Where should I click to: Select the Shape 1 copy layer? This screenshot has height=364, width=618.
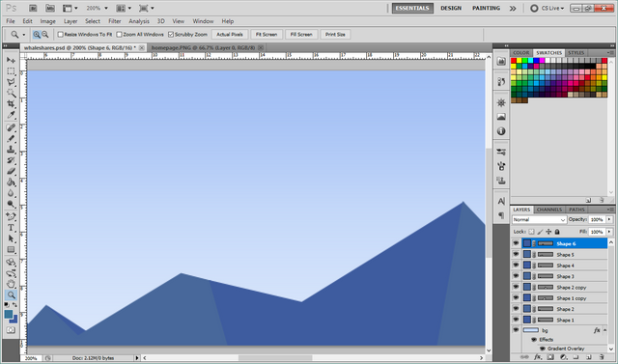point(564,298)
